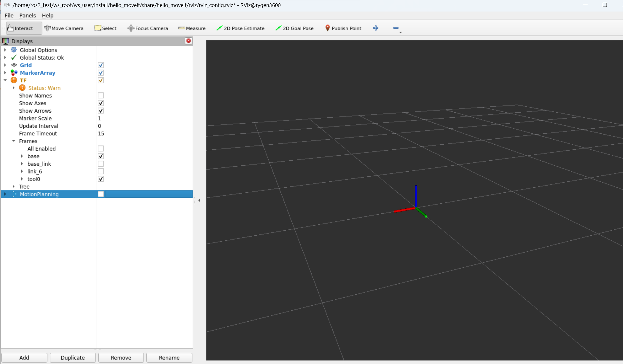Enable the MotionPlanning display checkbox
The image size is (623, 364).
pyautogui.click(x=101, y=194)
